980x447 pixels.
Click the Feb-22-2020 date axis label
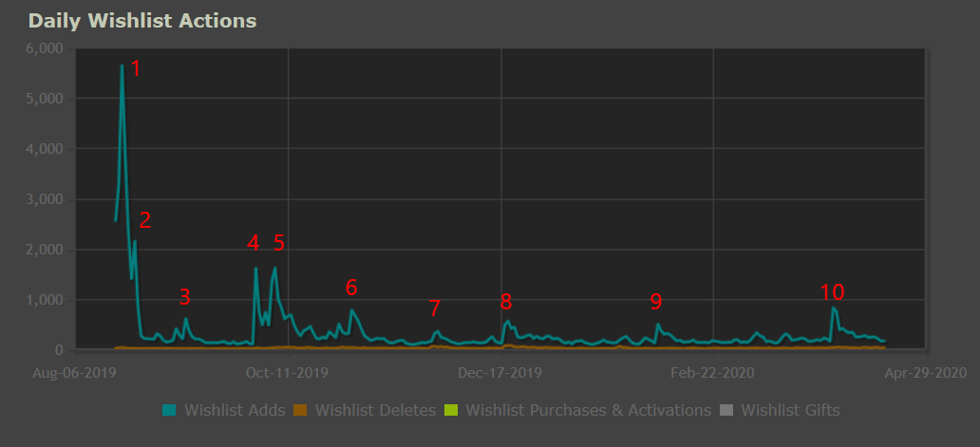[713, 372]
